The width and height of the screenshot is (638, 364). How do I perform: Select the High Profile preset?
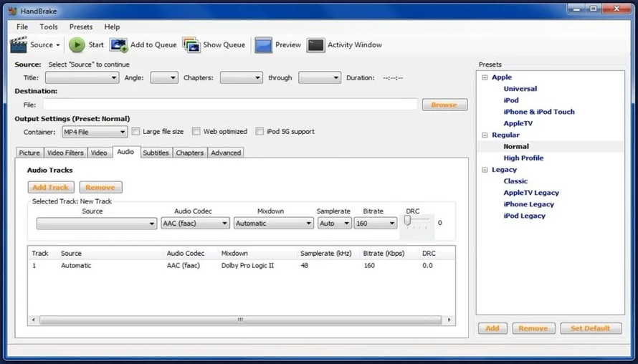coord(524,158)
